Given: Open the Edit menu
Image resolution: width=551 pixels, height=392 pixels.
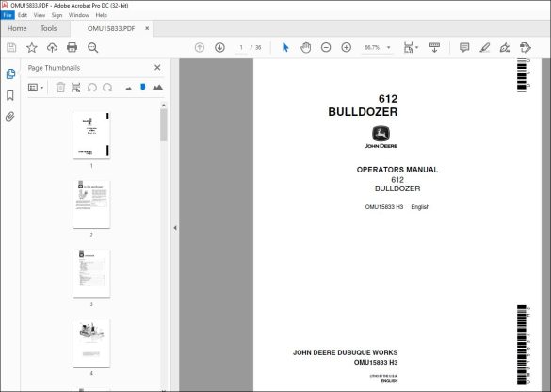Looking at the screenshot, I should click(23, 15).
